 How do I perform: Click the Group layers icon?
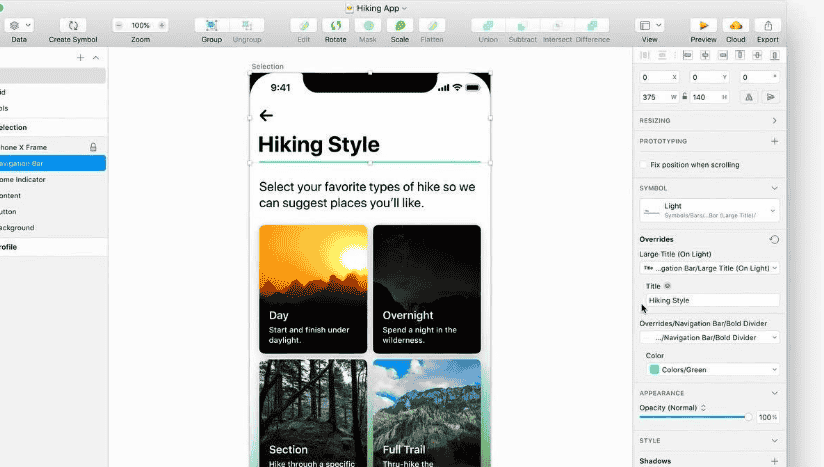pos(211,25)
